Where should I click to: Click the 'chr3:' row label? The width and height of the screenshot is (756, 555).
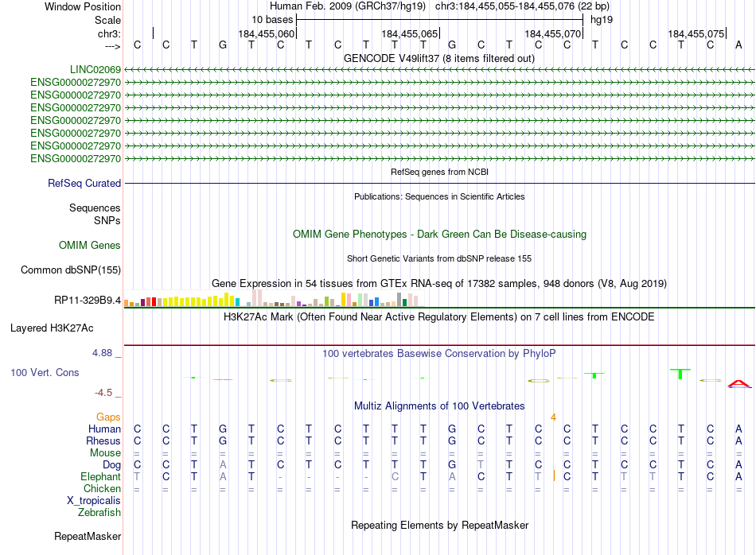click(x=110, y=33)
